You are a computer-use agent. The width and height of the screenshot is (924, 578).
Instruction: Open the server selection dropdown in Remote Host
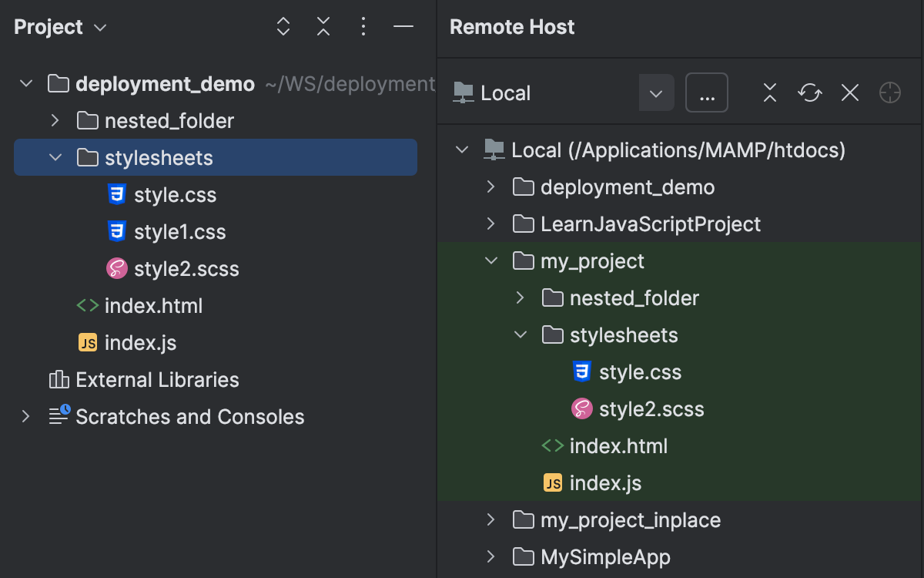click(x=655, y=92)
